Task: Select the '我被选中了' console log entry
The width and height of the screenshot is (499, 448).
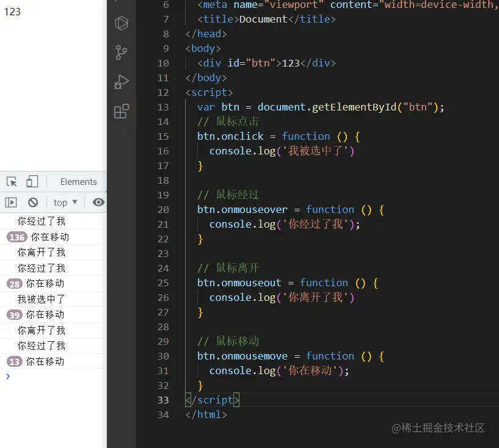Action: coord(41,299)
